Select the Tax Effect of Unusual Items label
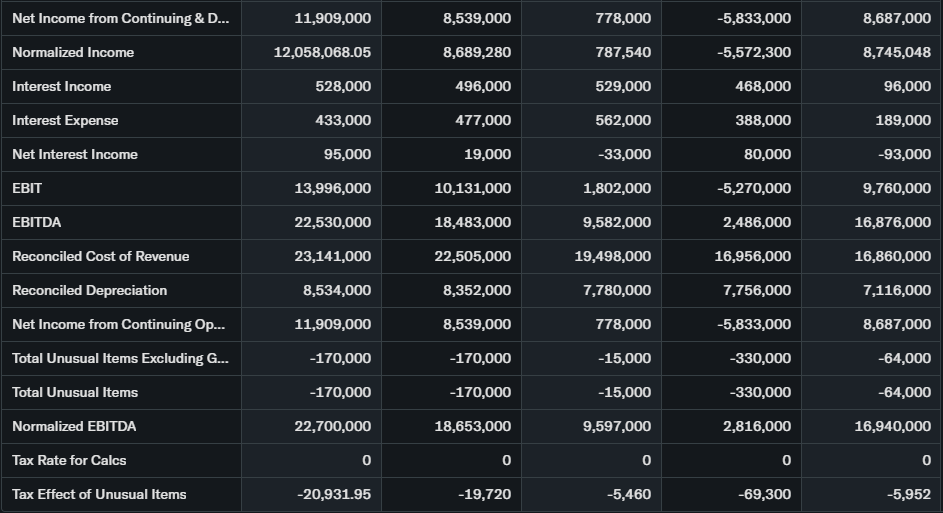Image resolution: width=943 pixels, height=513 pixels. click(x=99, y=494)
